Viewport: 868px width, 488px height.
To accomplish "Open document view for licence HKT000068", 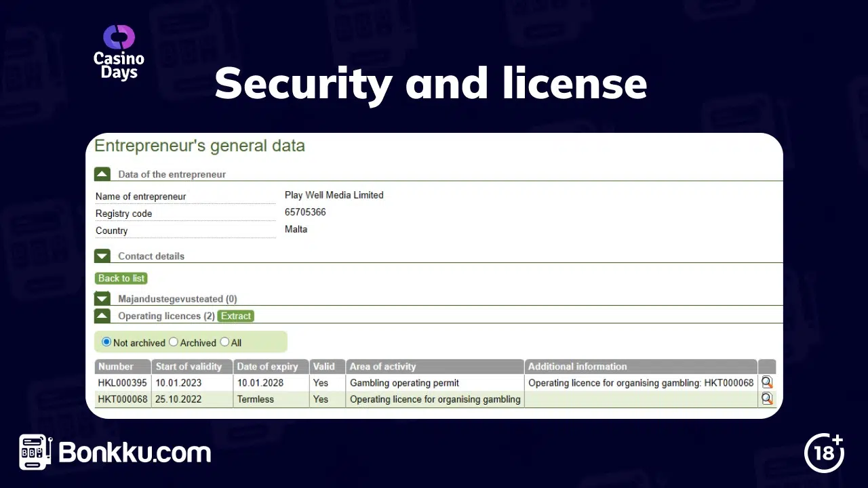I will [766, 399].
